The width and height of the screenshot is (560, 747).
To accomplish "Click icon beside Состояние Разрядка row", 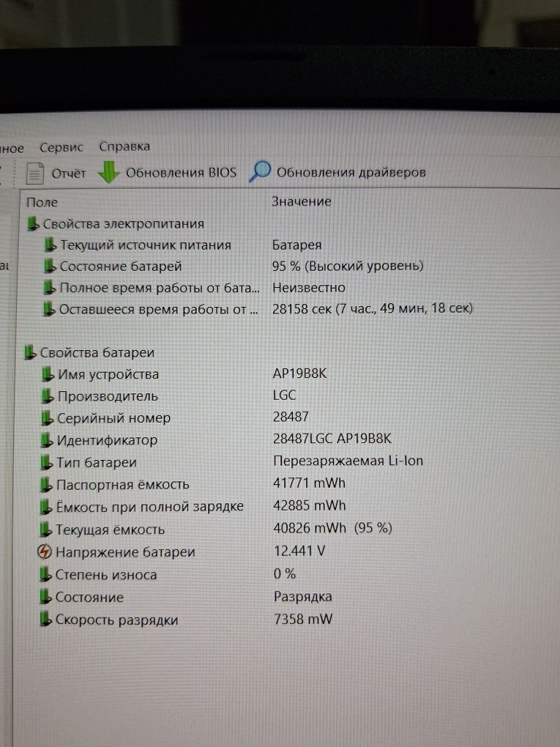I will (x=45, y=598).
